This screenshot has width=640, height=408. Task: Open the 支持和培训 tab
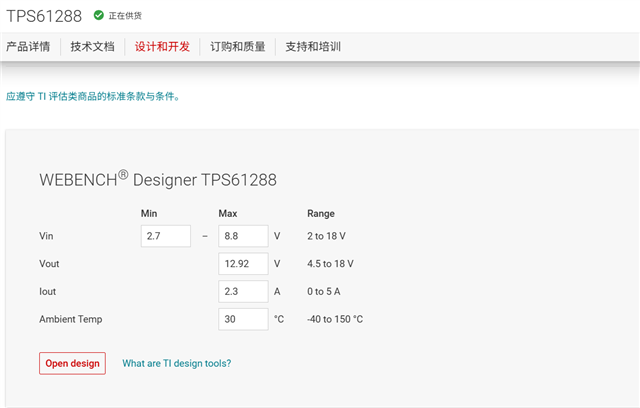pos(313,47)
